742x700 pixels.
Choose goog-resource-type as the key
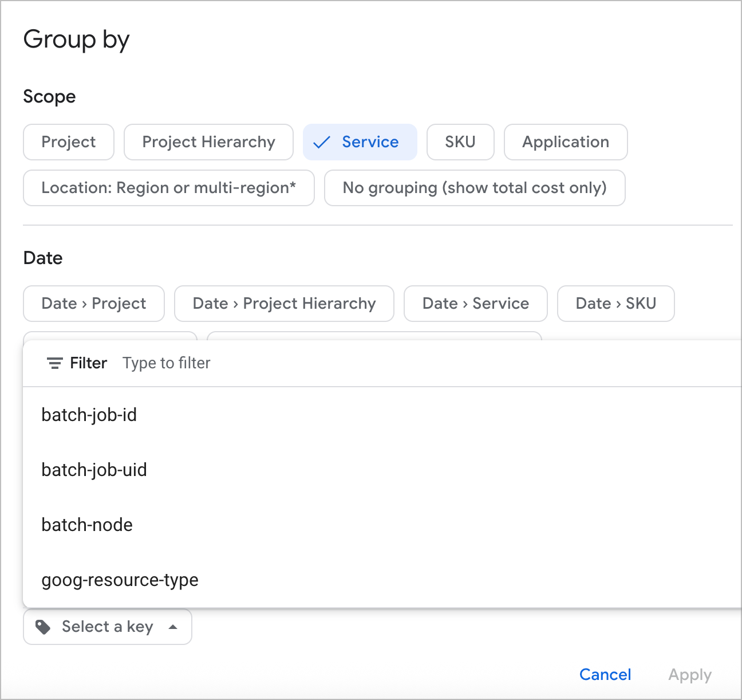coord(119,580)
